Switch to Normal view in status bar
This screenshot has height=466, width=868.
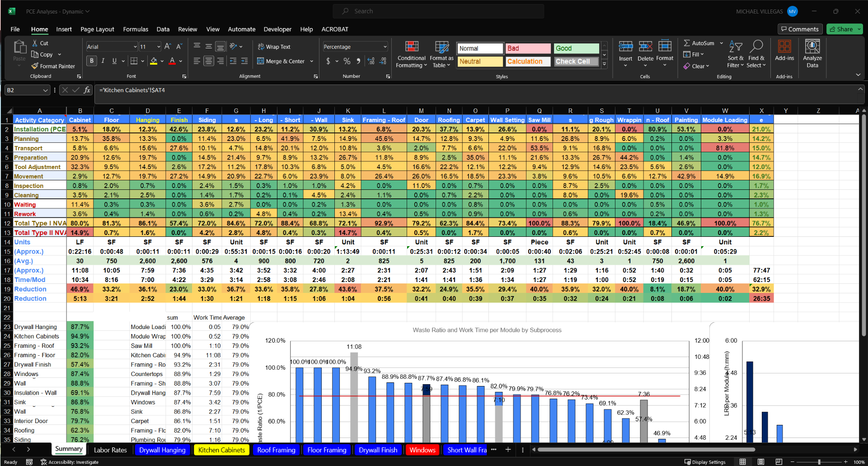[742, 462]
